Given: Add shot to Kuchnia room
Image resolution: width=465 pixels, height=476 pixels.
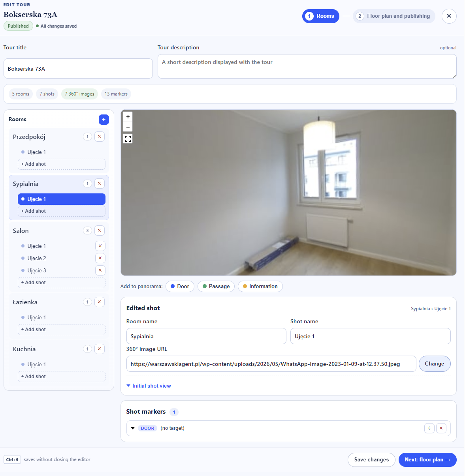Looking at the screenshot, I should [x=62, y=377].
